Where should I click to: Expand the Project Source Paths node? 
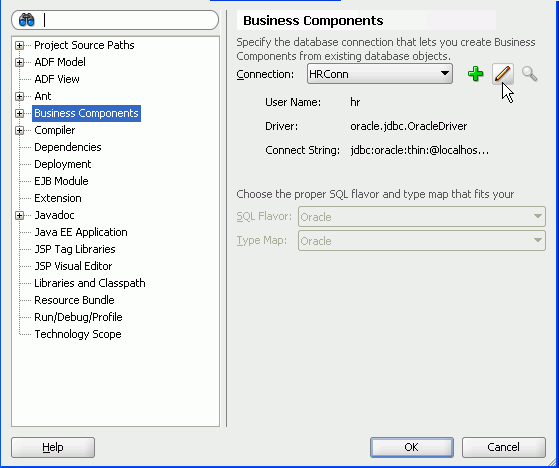(x=20, y=45)
